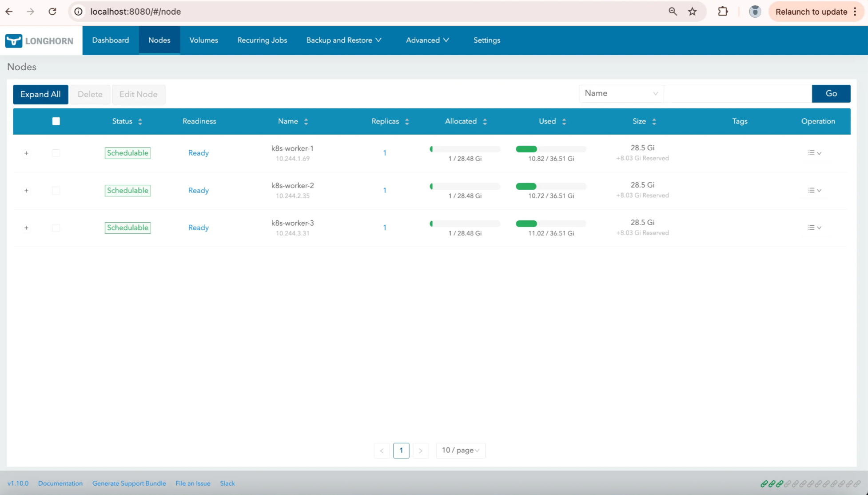Sort table by Status column arrows

point(140,121)
